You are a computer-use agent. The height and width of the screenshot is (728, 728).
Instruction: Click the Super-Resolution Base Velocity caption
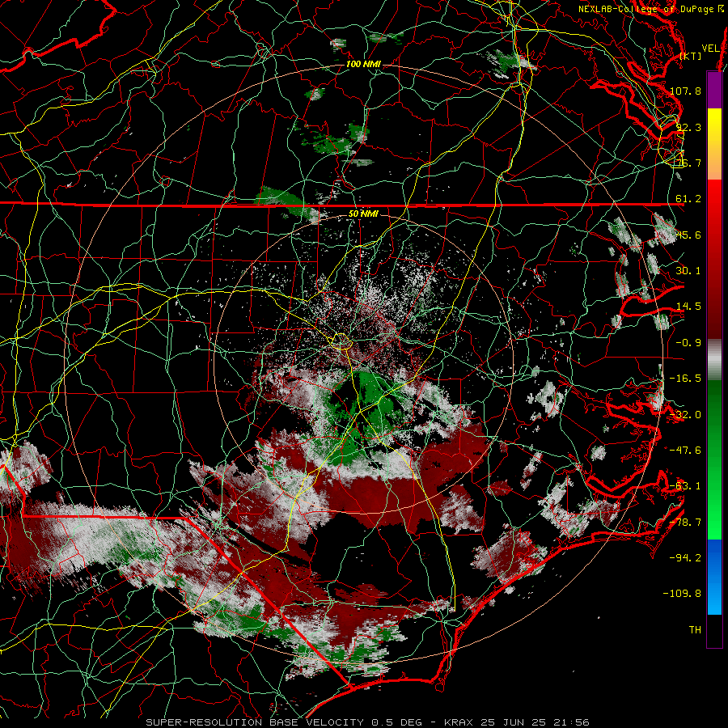coord(368,722)
